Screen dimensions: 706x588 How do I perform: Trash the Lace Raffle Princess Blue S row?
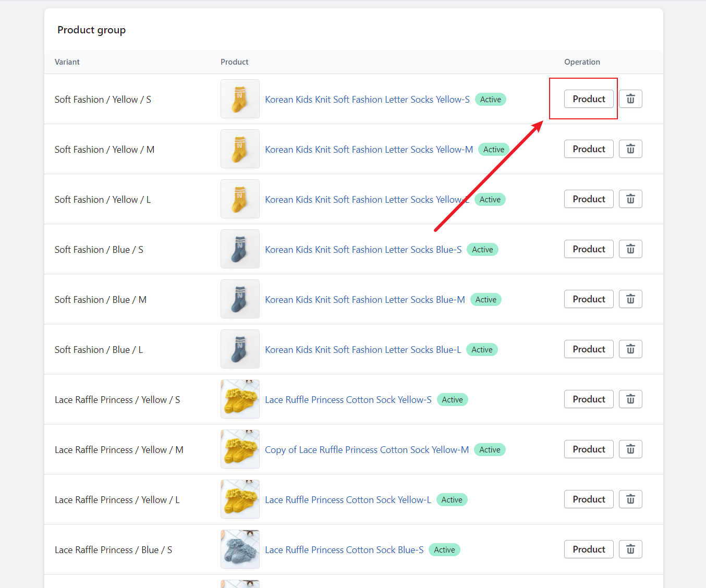pos(630,549)
